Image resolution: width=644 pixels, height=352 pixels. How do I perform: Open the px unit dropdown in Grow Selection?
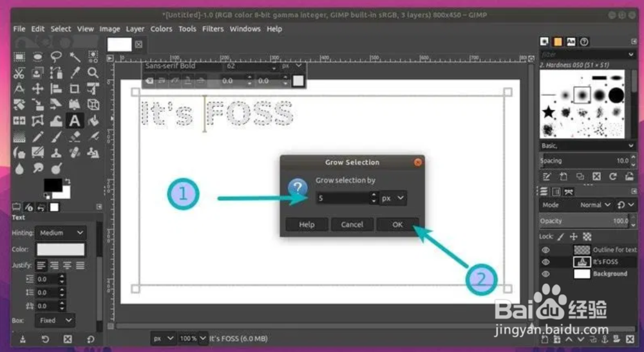point(393,198)
